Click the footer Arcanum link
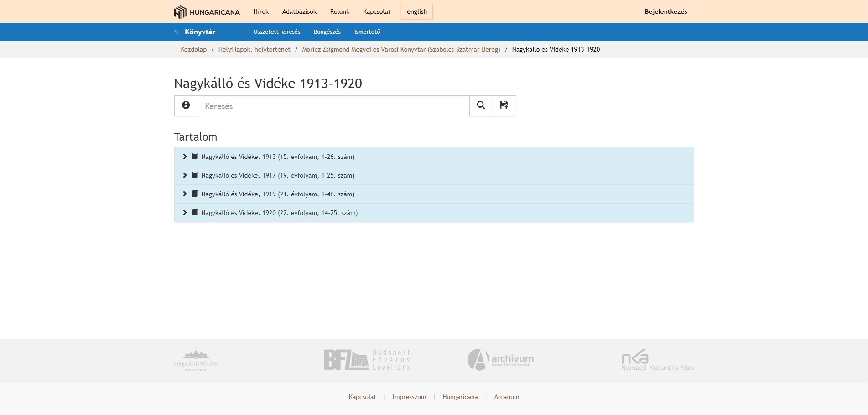The height and width of the screenshot is (415, 868). point(507,397)
